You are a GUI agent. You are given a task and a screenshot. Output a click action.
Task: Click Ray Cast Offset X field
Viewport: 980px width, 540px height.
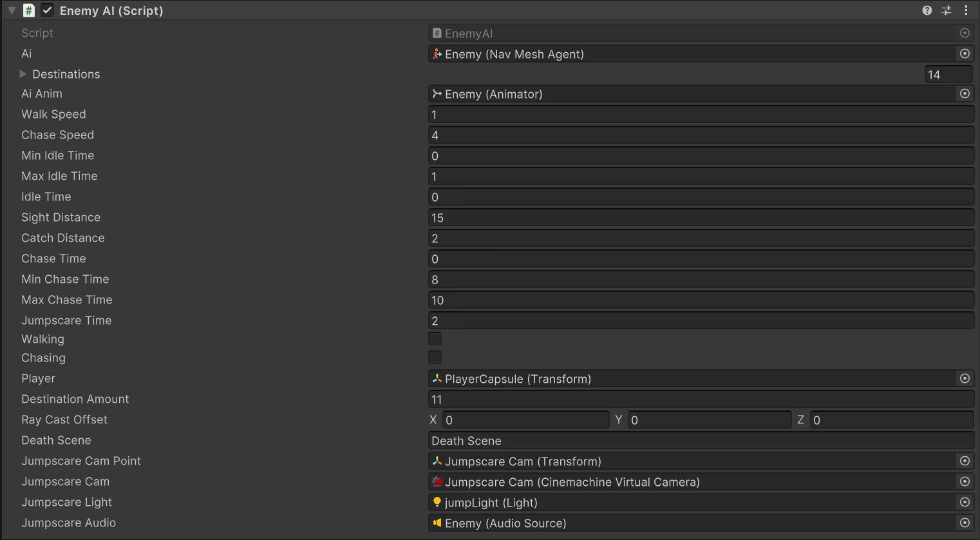click(525, 420)
